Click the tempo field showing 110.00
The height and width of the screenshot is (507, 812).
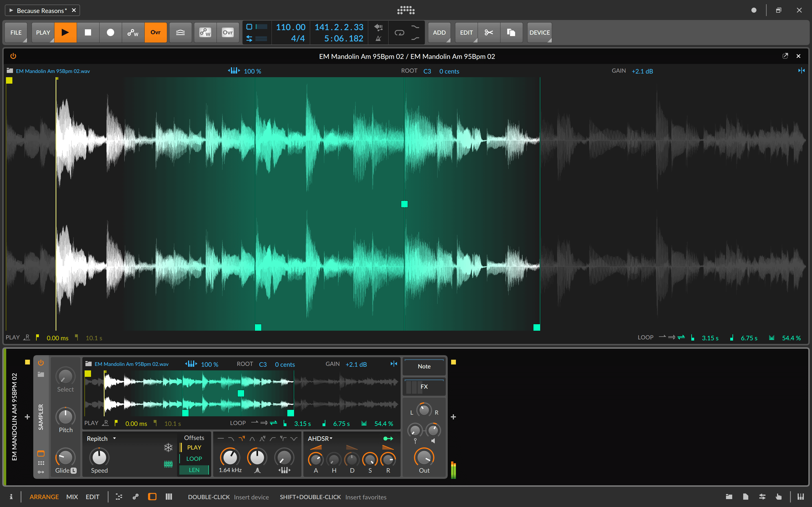click(x=291, y=27)
